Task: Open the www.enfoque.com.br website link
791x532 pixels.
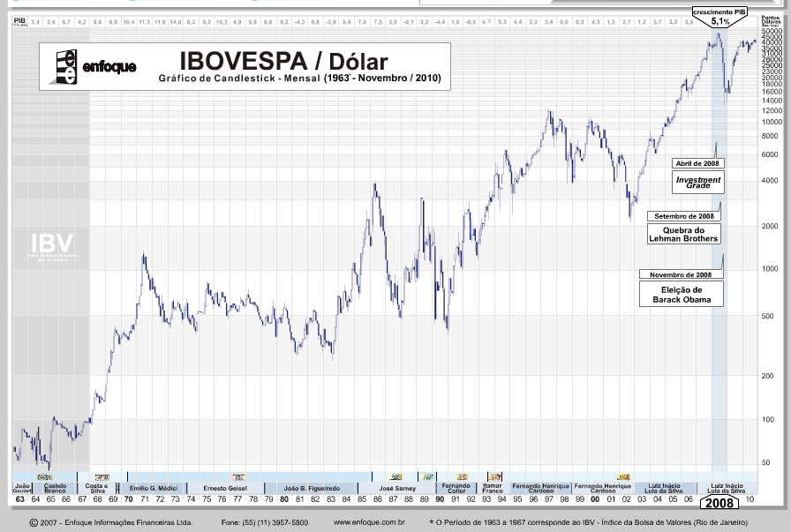Action: (x=369, y=522)
